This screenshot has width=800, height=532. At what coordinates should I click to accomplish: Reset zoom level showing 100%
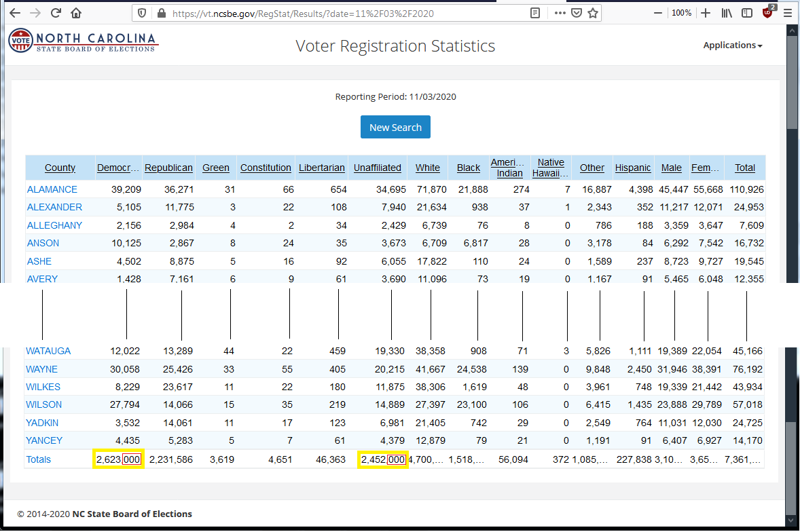click(682, 14)
